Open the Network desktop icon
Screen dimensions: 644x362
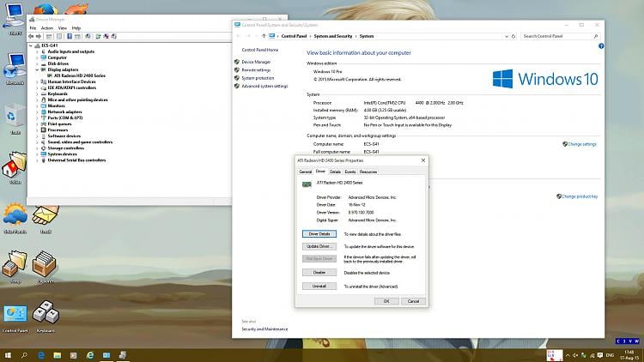click(15, 69)
